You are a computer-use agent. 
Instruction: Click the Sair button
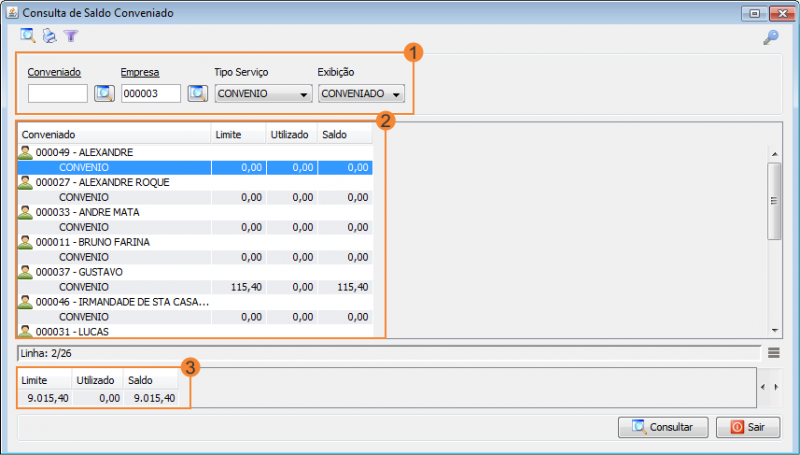[x=747, y=427]
